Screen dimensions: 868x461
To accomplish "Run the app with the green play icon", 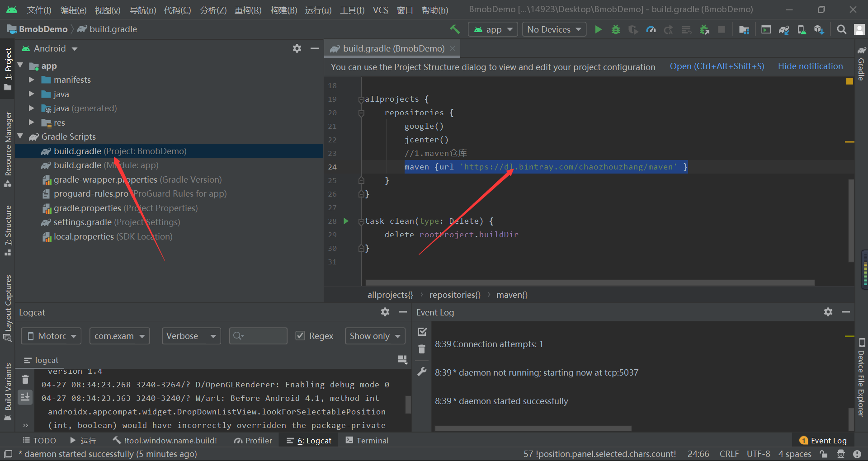I will click(x=598, y=29).
